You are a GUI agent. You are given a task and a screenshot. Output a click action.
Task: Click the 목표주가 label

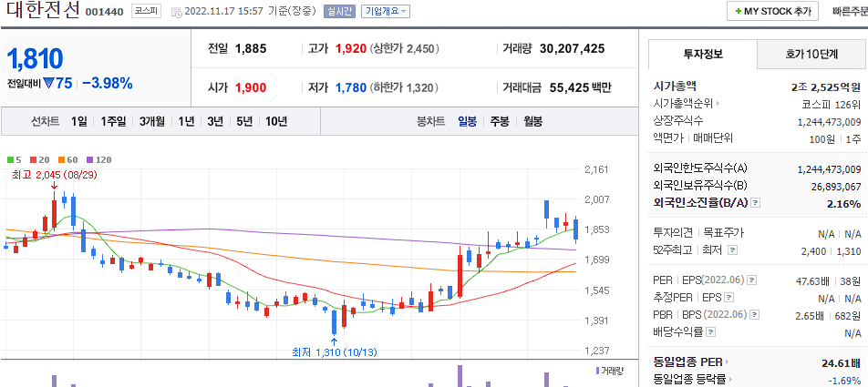pos(722,233)
